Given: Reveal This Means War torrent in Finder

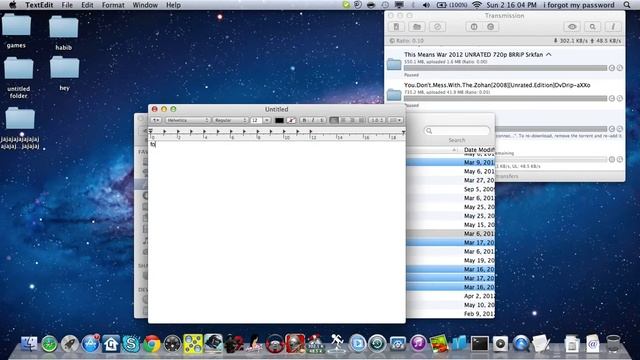Looking at the screenshot, I should 620,68.
